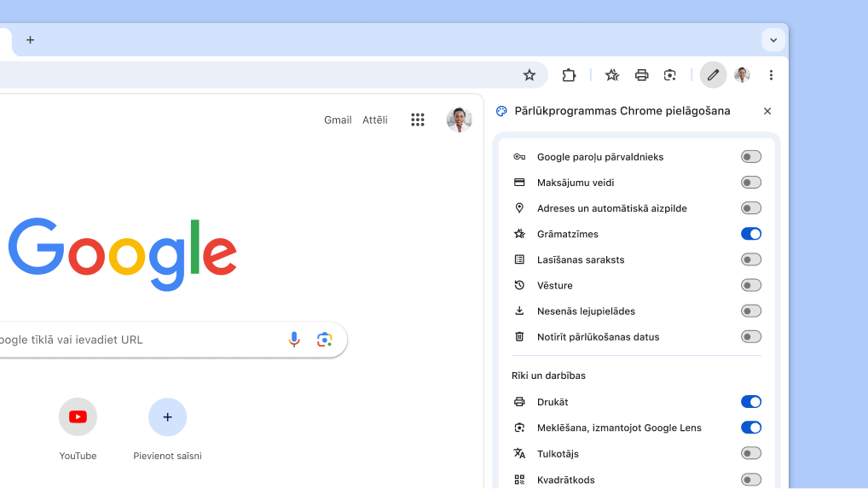Click the bookmark star in address bar

[529, 75]
